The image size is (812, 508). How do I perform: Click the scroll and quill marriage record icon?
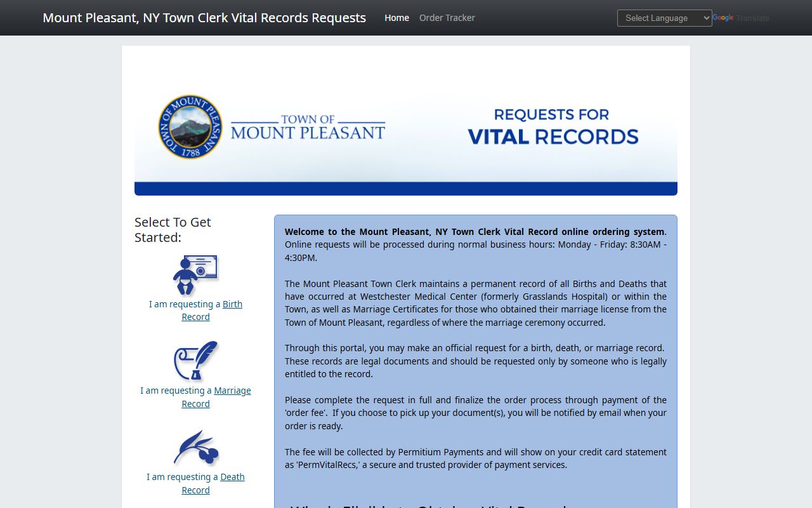[195, 361]
